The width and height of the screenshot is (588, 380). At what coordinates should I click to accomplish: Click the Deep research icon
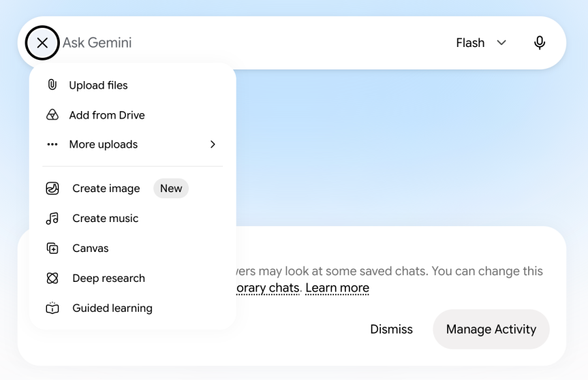click(x=52, y=278)
